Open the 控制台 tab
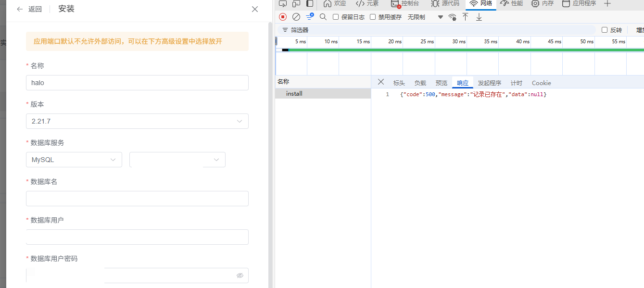Image resolution: width=644 pixels, height=288 pixels. click(x=405, y=3)
